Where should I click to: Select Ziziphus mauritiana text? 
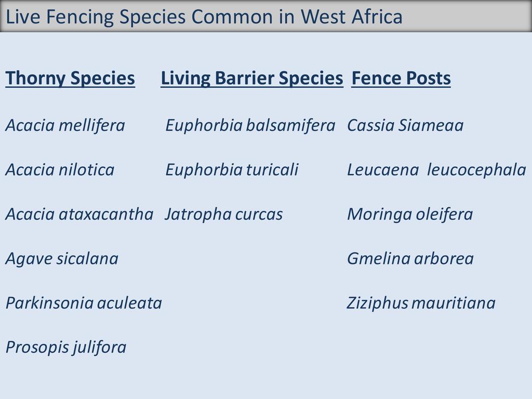(x=421, y=303)
